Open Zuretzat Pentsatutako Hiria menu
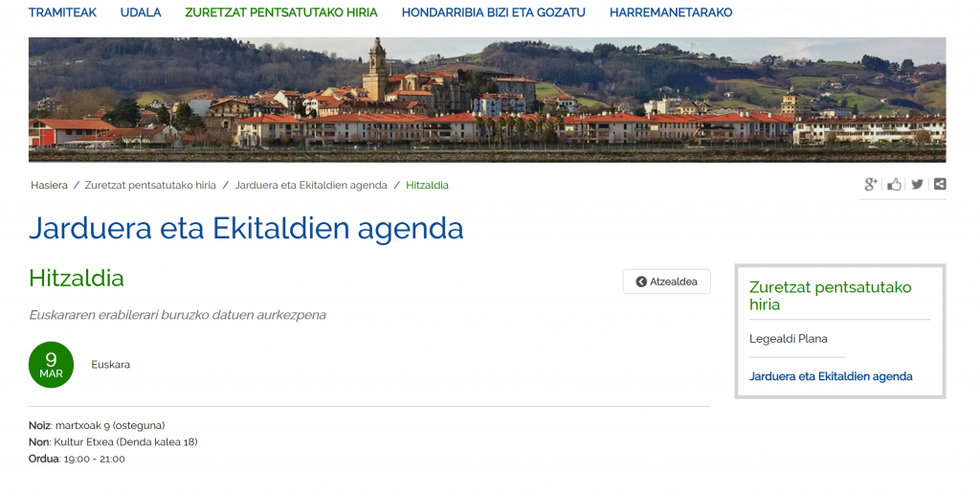Screen dimensions: 980x496 [281, 12]
